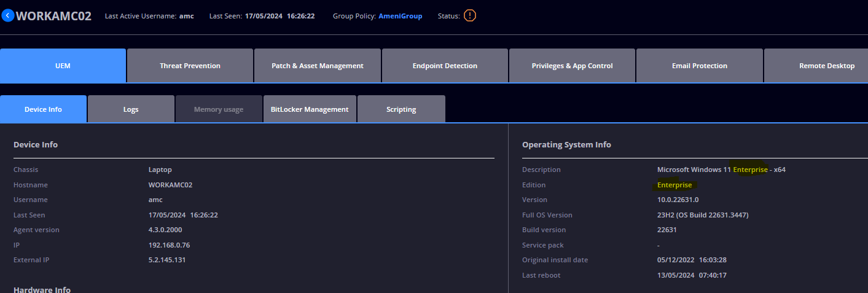Click the WORKAMC02 page title

(53, 16)
